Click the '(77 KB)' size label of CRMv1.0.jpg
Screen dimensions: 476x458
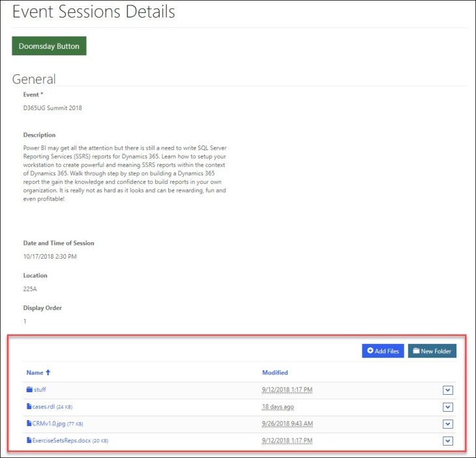(75, 424)
